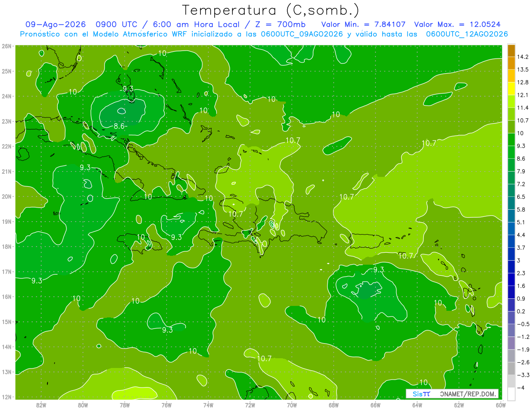This screenshot has width=532, height=411.
Task: Click the '-1.9' colorbar legend value
Action: pos(523,349)
